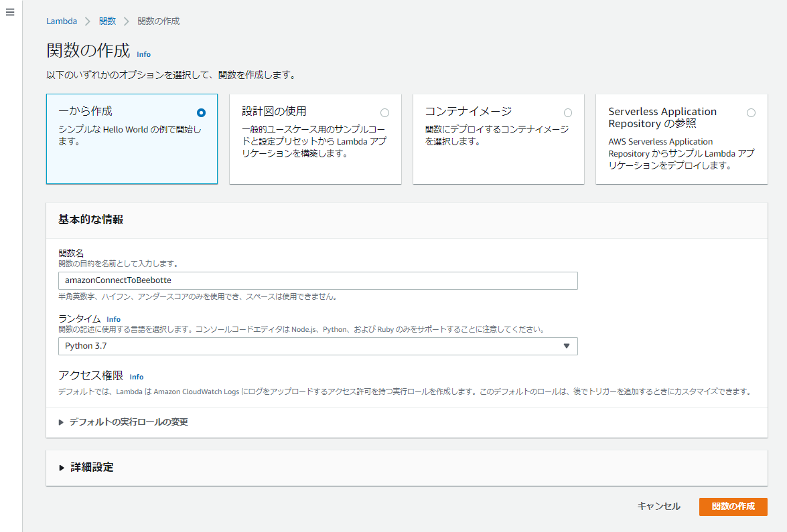Select the 設計図の使用 radio option
Image resolution: width=787 pixels, height=532 pixels.
click(x=384, y=113)
